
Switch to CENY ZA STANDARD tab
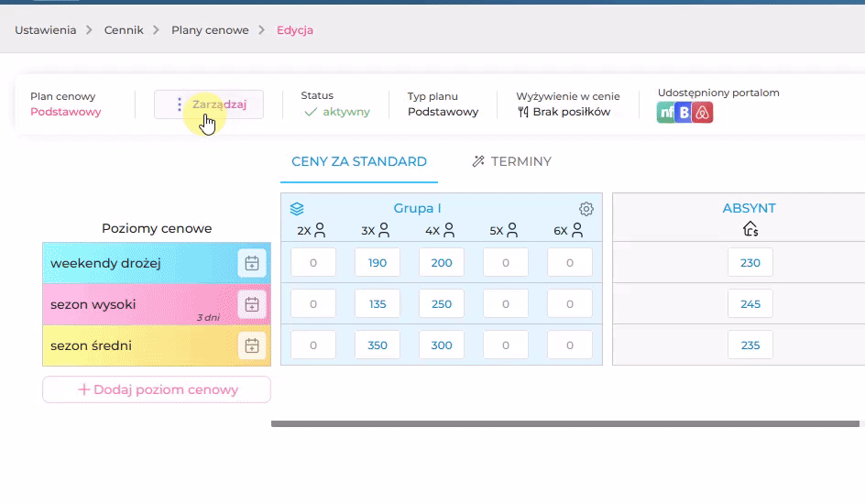359,161
